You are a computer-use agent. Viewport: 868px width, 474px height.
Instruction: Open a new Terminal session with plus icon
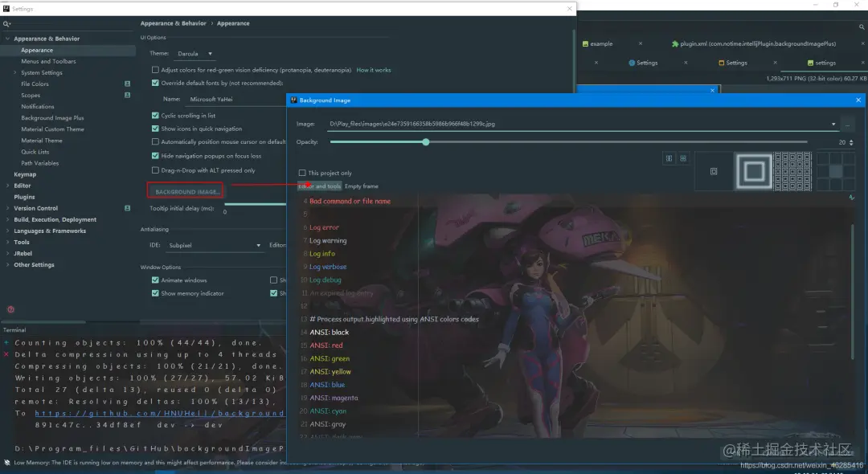pos(6,342)
